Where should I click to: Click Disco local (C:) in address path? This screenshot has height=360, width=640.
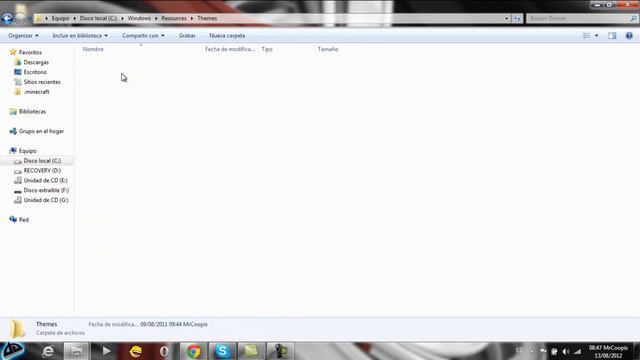[98, 18]
